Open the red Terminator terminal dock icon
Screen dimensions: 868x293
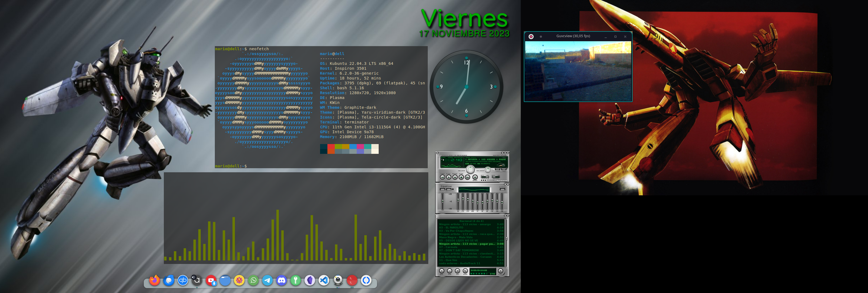tap(352, 280)
